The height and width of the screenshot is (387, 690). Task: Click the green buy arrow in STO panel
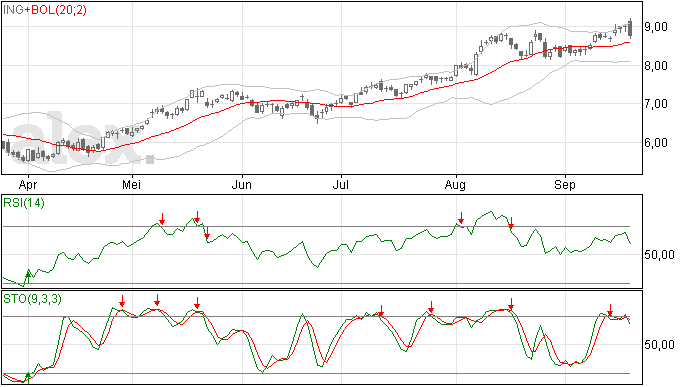pos(28,377)
